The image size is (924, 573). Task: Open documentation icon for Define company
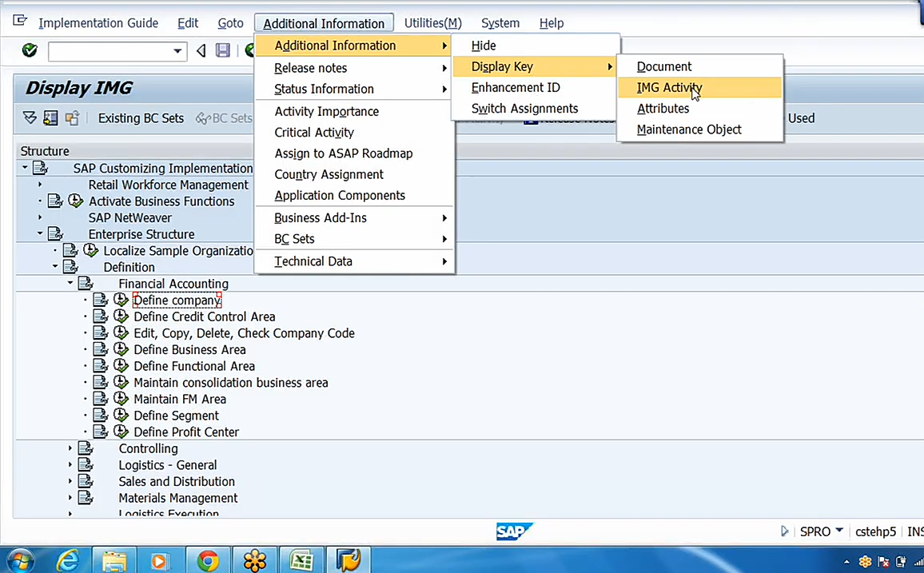click(101, 300)
